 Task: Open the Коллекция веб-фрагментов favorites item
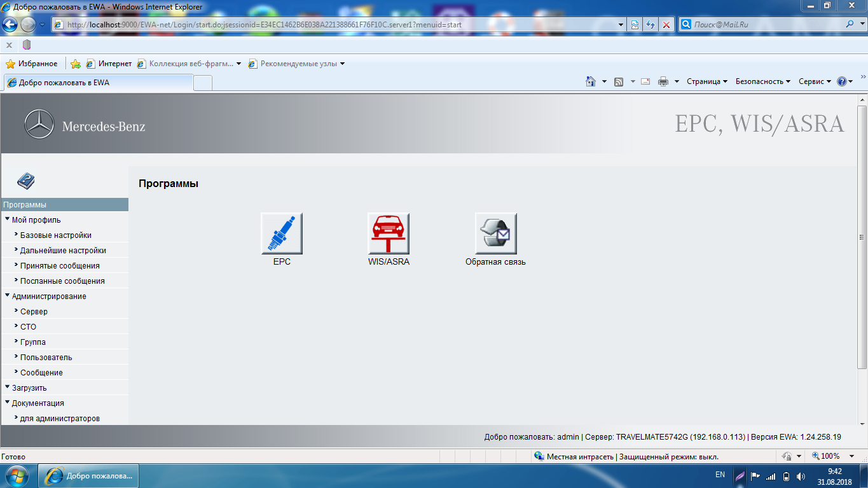point(189,64)
